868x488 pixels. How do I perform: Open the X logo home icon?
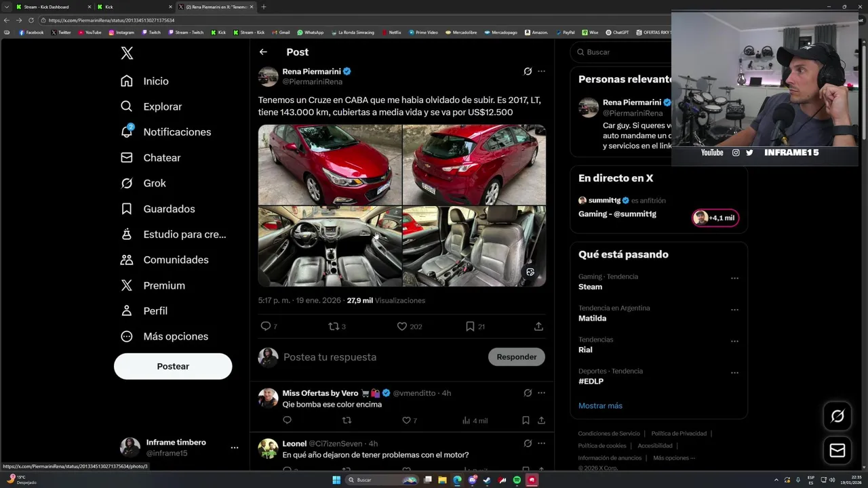[x=127, y=54]
